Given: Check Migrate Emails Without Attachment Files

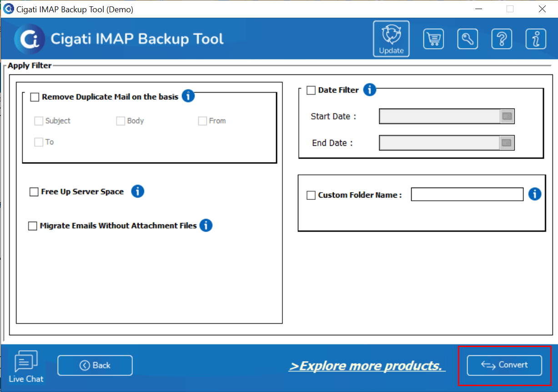Looking at the screenshot, I should [x=33, y=226].
